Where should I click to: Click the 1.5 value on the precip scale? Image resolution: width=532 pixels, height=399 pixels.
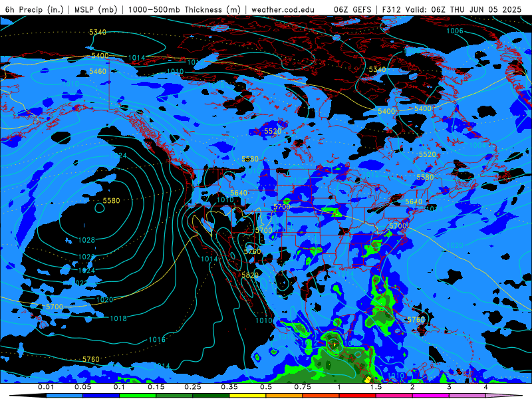click(x=376, y=387)
